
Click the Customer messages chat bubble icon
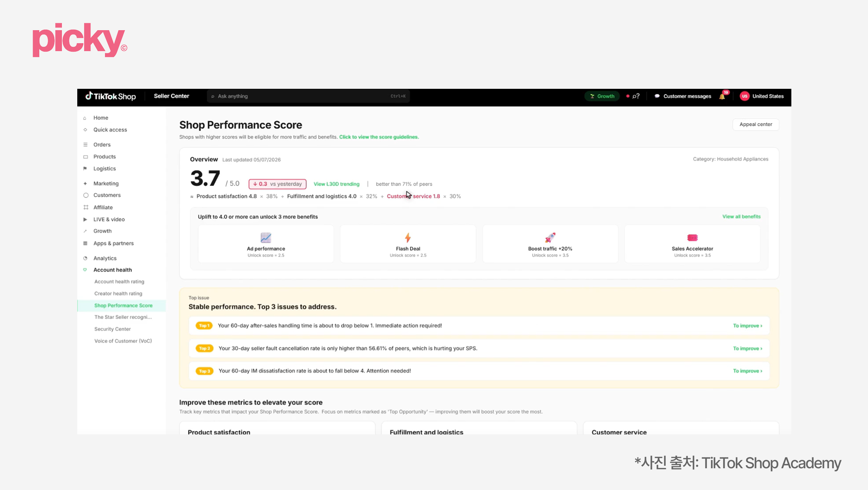657,96
